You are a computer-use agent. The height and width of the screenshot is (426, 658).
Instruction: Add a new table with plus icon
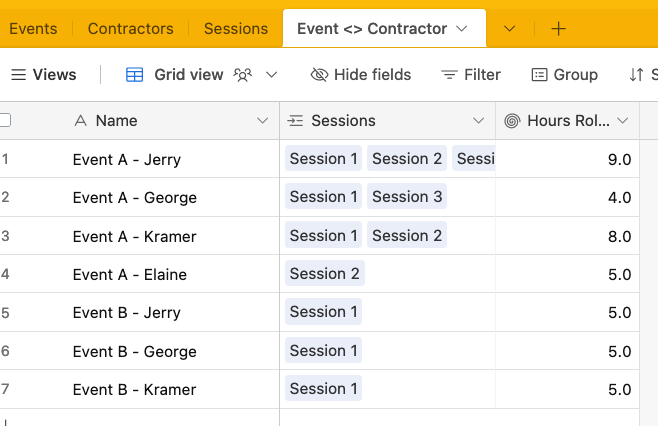(558, 29)
